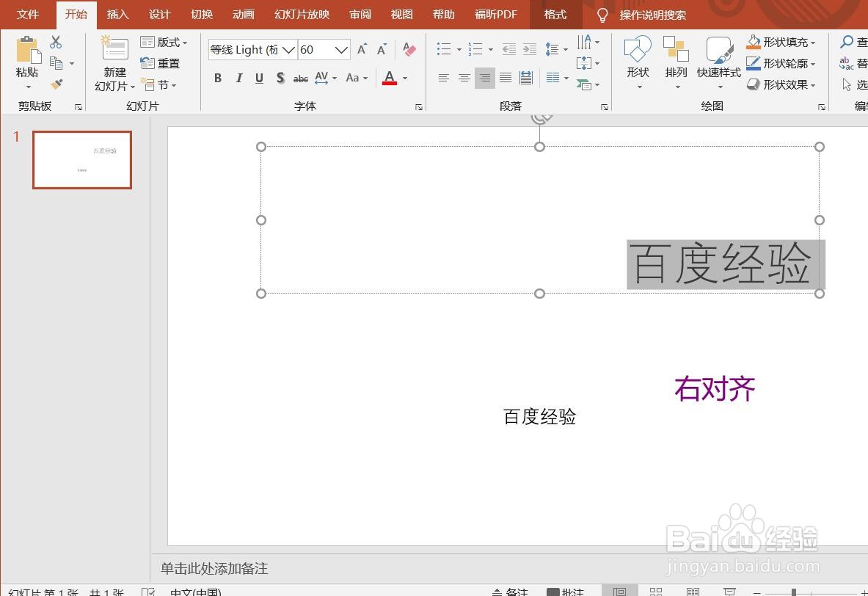Center align the text

pos(464,78)
